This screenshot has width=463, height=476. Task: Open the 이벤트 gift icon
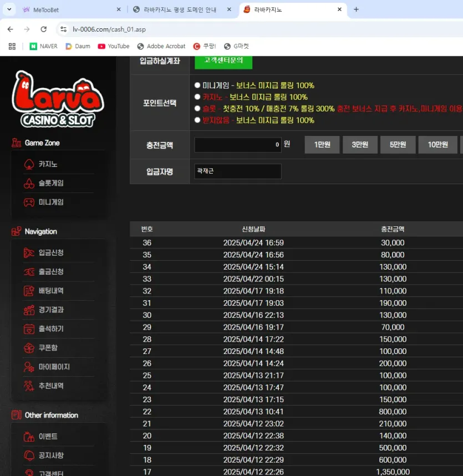coord(29,437)
